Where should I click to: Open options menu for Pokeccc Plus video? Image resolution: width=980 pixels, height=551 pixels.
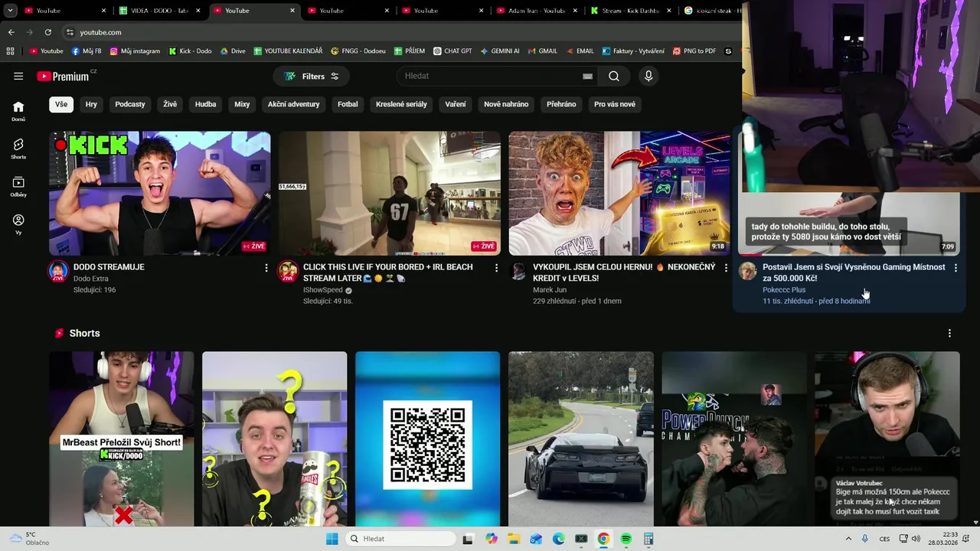955,268
